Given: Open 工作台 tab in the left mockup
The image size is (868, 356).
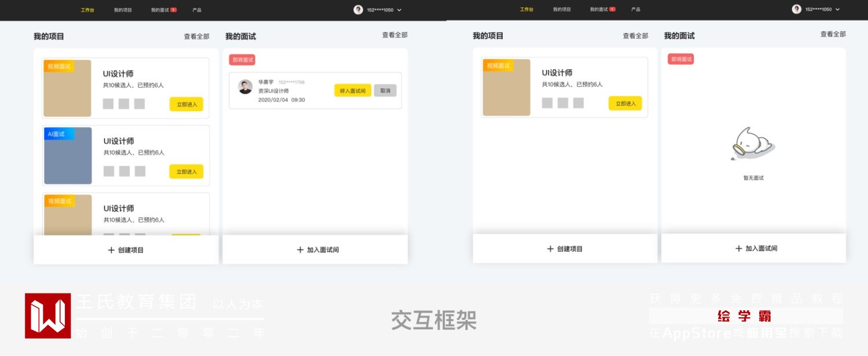Looking at the screenshot, I should point(87,10).
